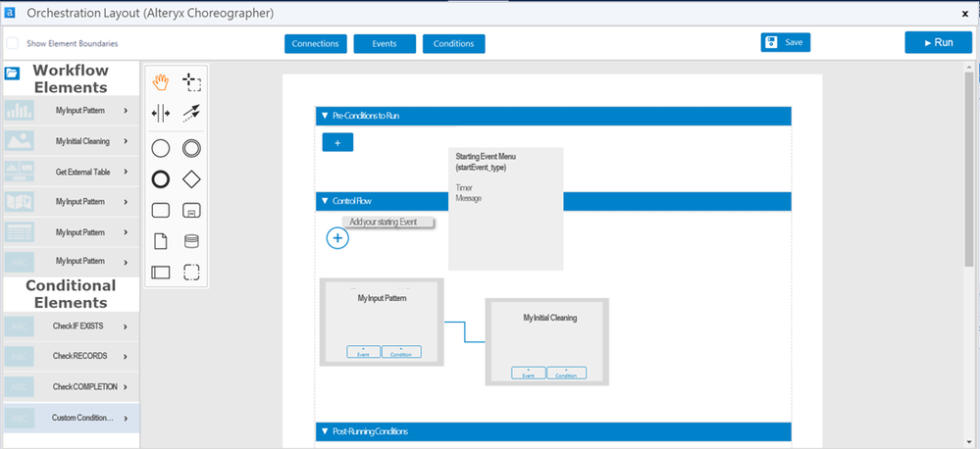The height and width of the screenshot is (449, 980).
Task: Close the Orchestration Layout window
Action: click(x=965, y=13)
